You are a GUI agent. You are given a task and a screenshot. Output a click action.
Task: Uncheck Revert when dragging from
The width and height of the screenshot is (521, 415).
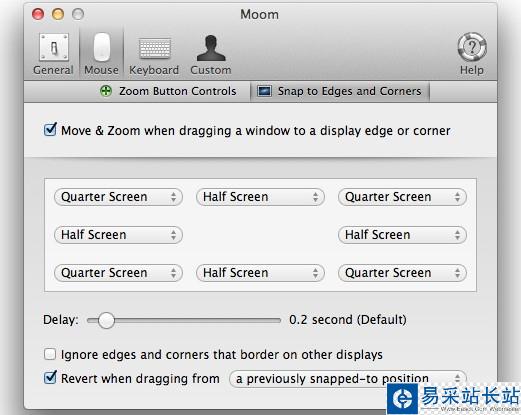[50, 377]
